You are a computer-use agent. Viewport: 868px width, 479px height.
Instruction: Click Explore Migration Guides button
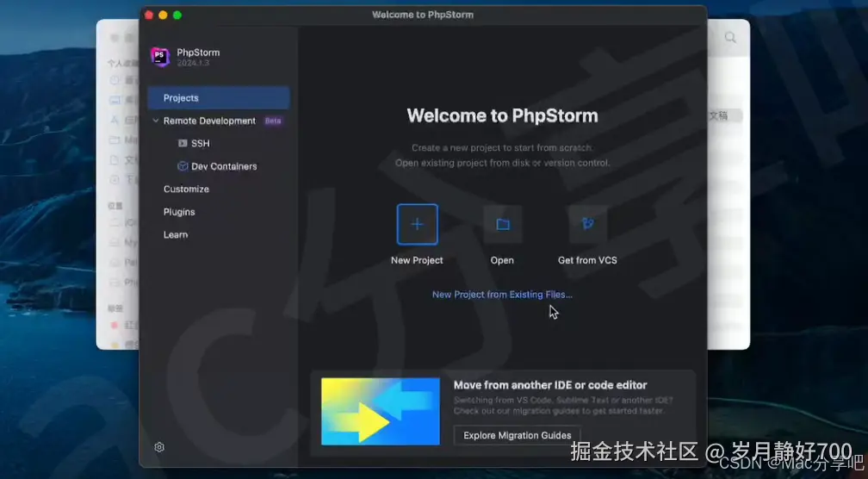coord(517,435)
